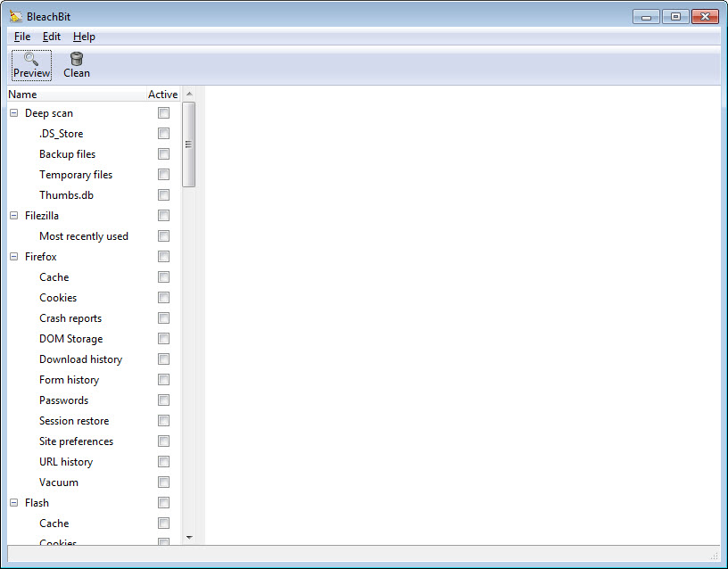Tick the Firefox Cookies checkbox
Viewport: 728px width, 569px height.
pyautogui.click(x=163, y=298)
